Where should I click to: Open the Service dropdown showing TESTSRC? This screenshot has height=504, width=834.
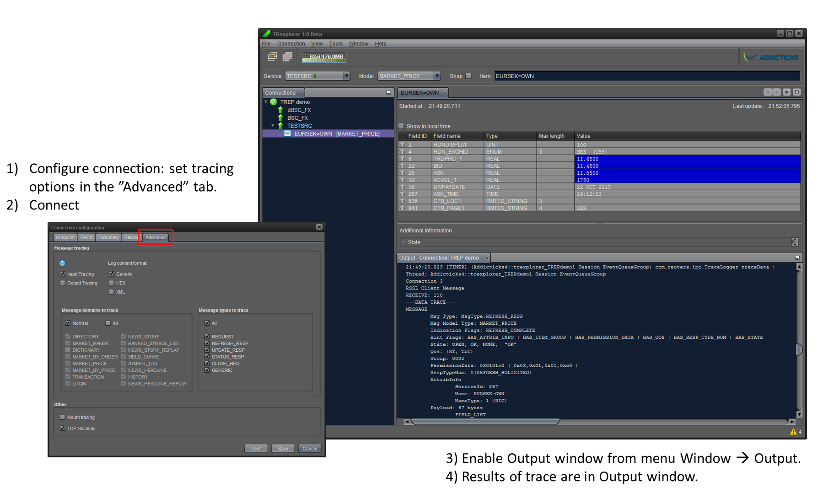(317, 76)
